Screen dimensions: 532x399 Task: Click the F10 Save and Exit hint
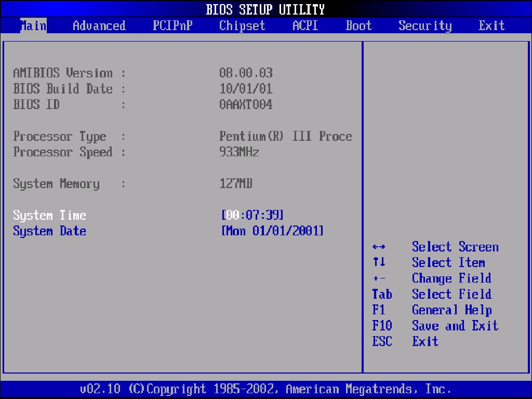tap(435, 325)
